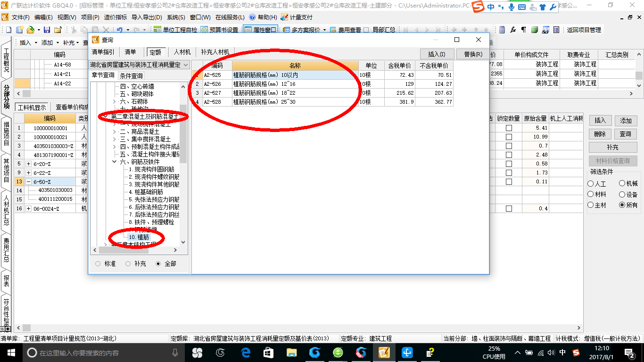The width and height of the screenshot is (644, 362).
Task: Open 单位工程自检 self-check tool
Action: [175, 30]
